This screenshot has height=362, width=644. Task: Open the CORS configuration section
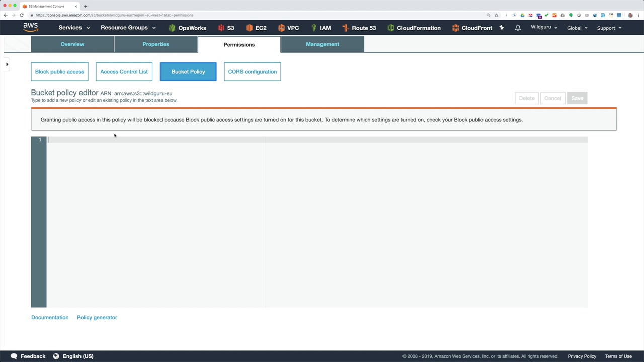(x=253, y=72)
